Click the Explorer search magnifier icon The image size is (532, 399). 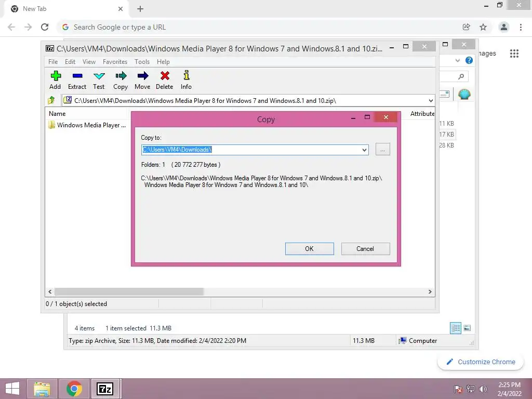pyautogui.click(x=461, y=76)
